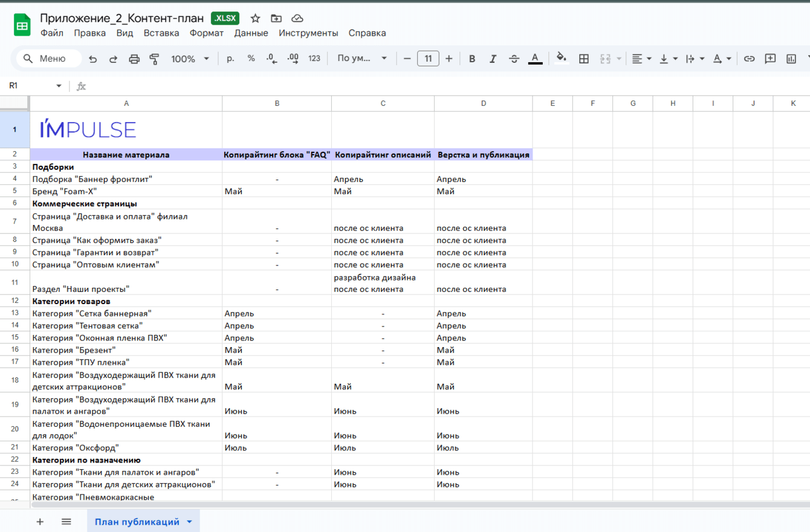The image size is (810, 532).
Task: Toggle italic formatting
Action: click(x=493, y=59)
